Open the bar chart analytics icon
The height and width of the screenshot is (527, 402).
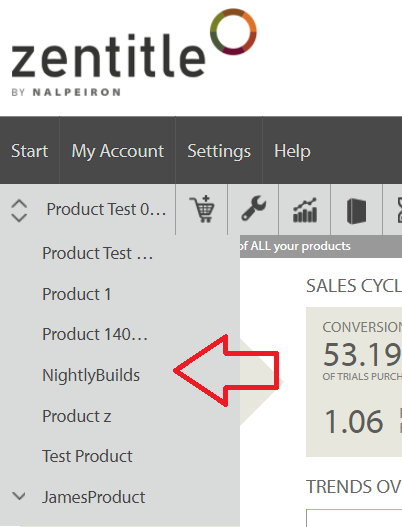(305, 210)
